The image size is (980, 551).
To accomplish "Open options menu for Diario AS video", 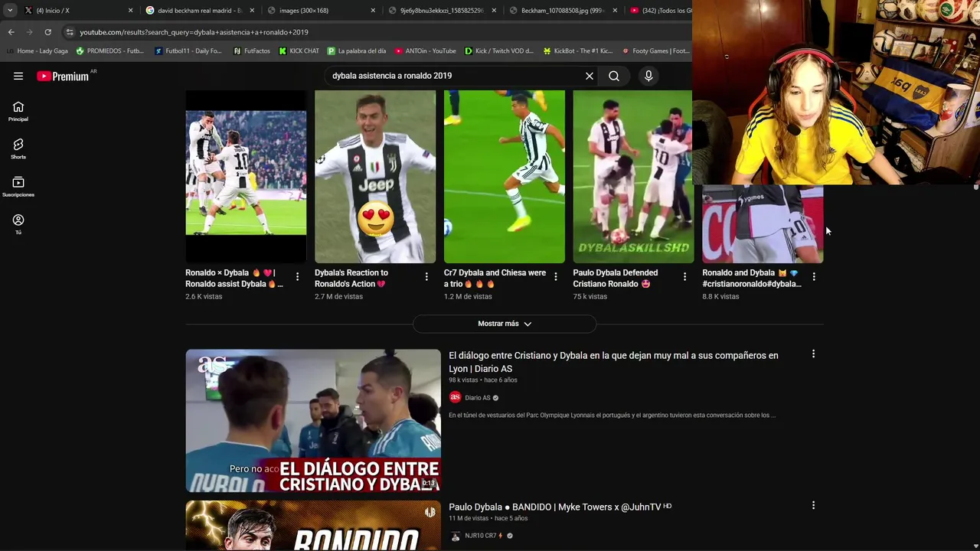I will [813, 354].
